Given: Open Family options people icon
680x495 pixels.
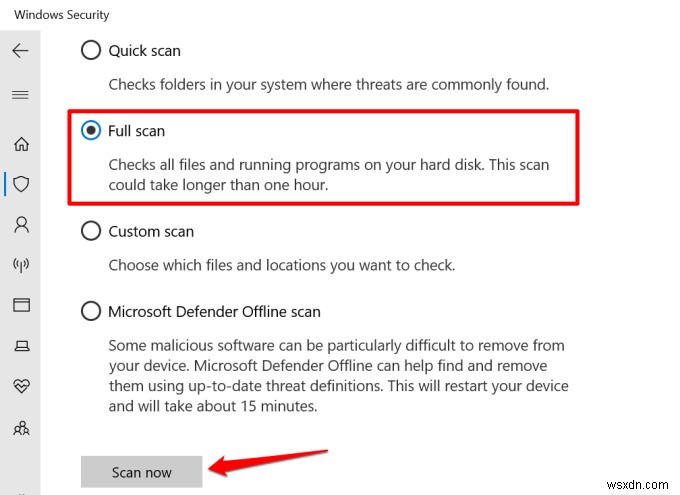Looking at the screenshot, I should [21, 426].
